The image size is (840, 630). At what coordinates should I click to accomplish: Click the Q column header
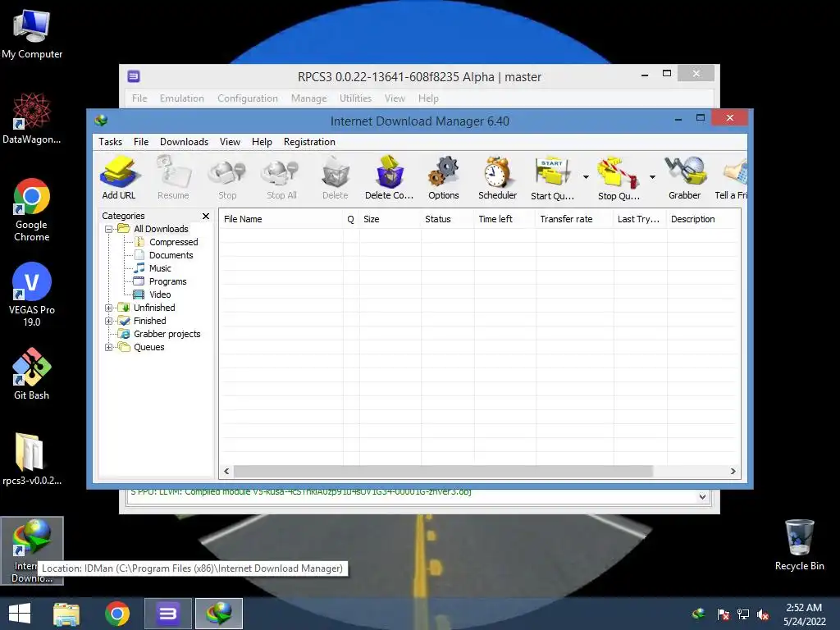[351, 219]
